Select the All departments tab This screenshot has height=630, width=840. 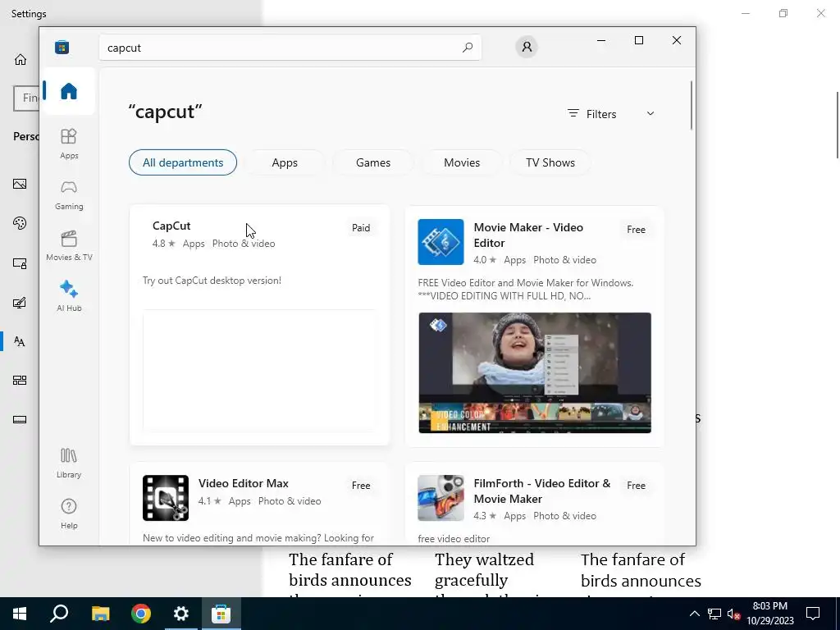[183, 162]
